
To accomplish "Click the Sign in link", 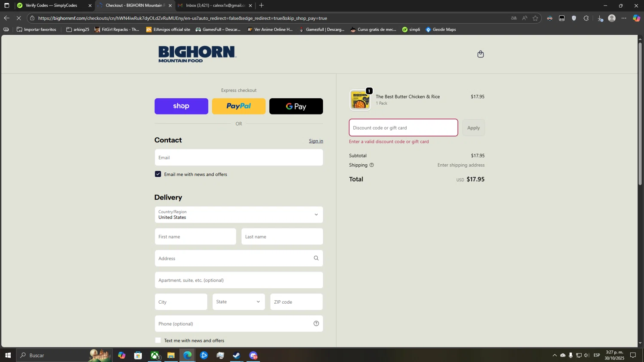I will tap(316, 141).
